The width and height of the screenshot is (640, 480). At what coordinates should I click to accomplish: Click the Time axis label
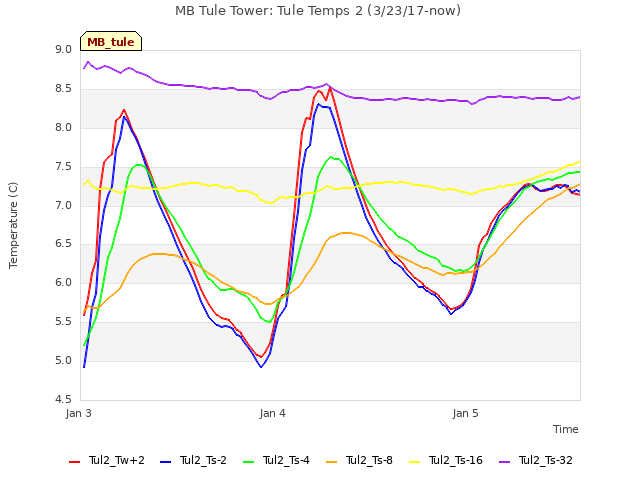click(x=566, y=429)
